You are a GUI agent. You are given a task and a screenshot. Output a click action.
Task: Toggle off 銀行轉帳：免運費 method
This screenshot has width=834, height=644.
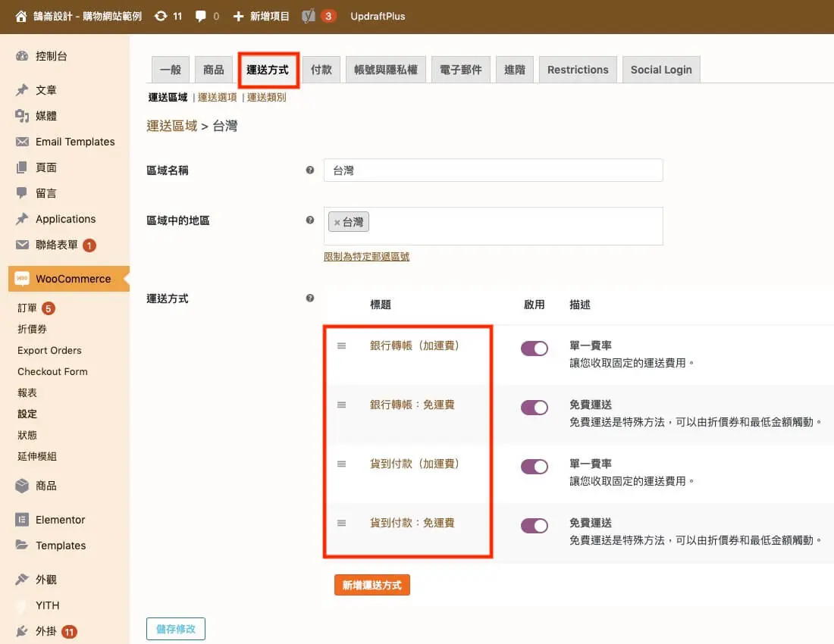click(534, 408)
